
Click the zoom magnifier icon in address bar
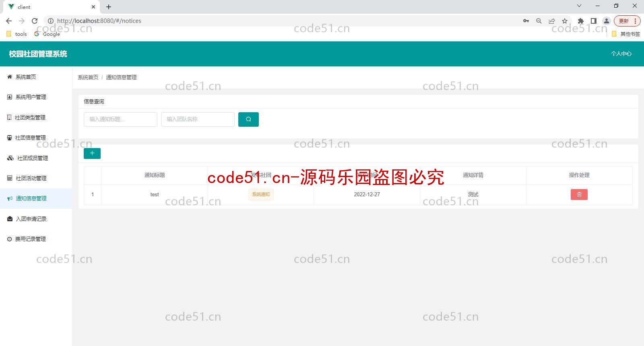click(x=539, y=21)
